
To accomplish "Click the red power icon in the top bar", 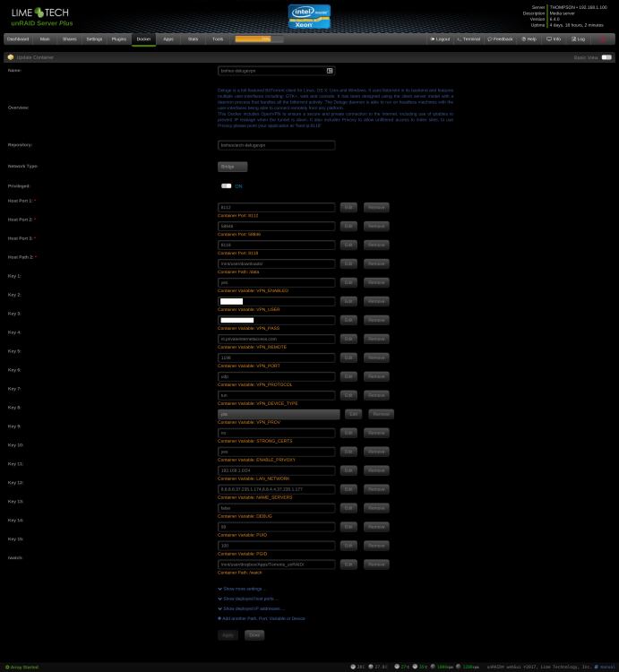I will coord(602,39).
